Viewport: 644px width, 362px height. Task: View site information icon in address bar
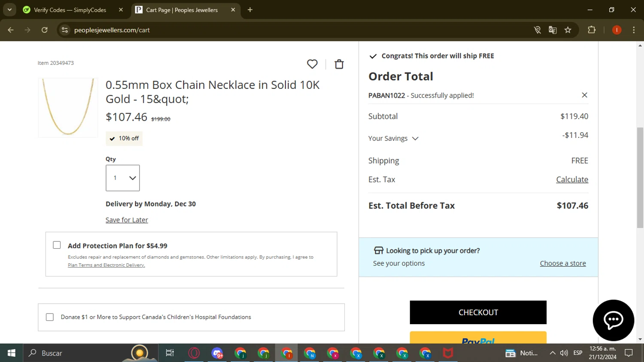pyautogui.click(x=65, y=30)
